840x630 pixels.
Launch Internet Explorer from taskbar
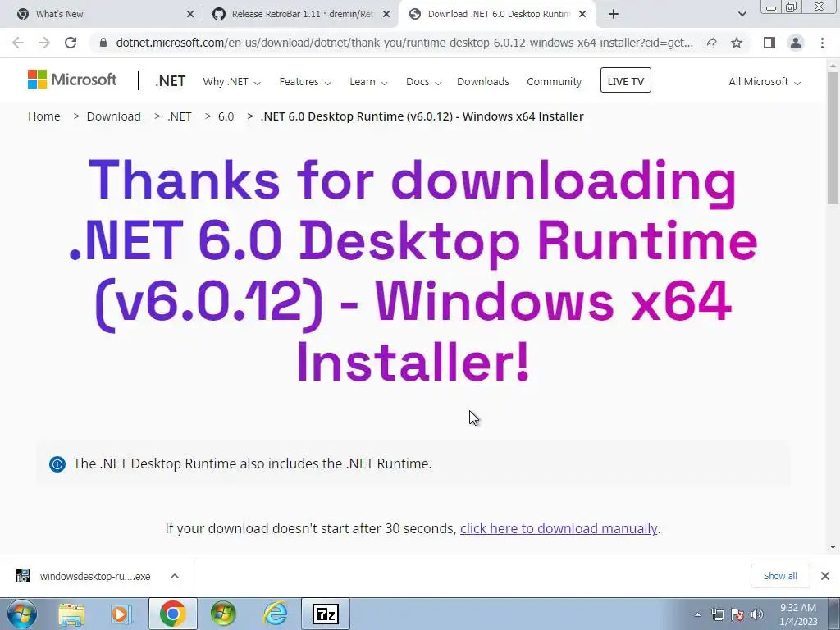[276, 614]
